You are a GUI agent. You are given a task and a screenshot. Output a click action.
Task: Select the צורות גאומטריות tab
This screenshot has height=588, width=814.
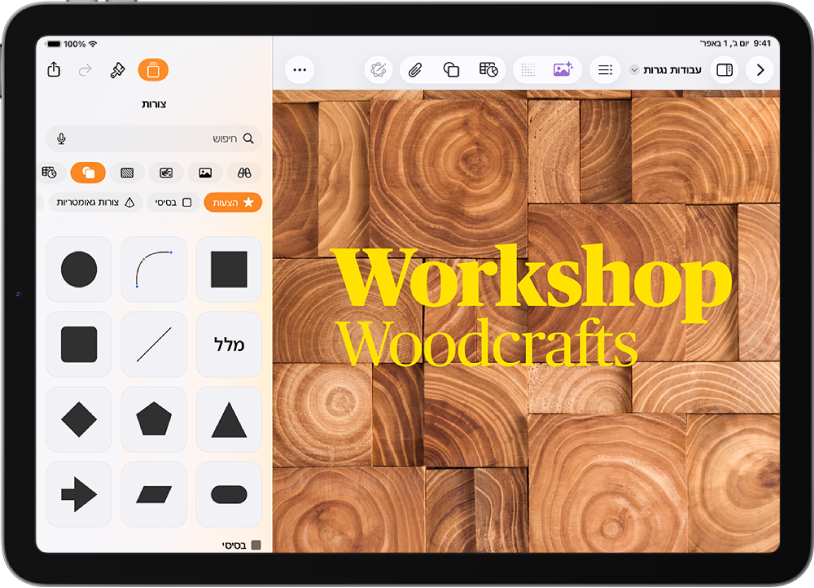(x=96, y=202)
